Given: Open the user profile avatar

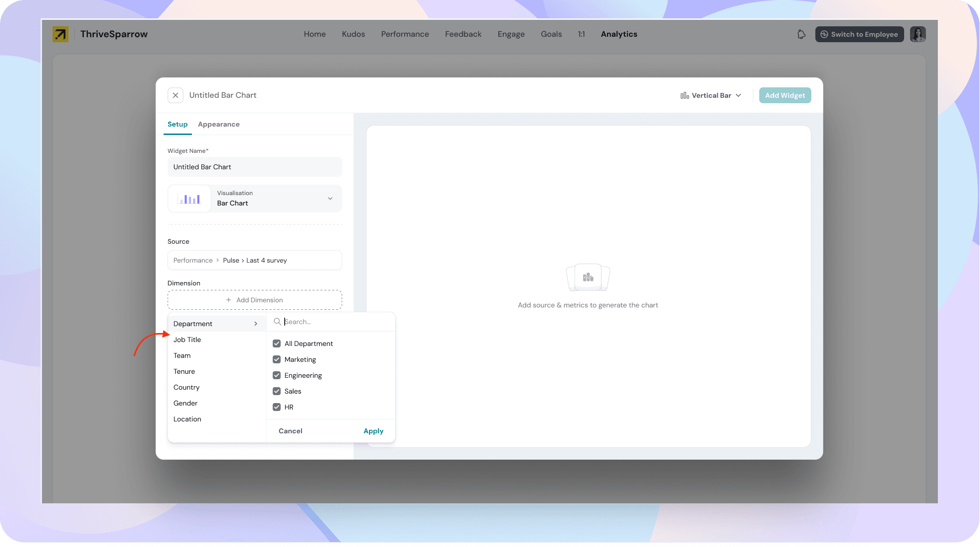Looking at the screenshot, I should pyautogui.click(x=918, y=34).
